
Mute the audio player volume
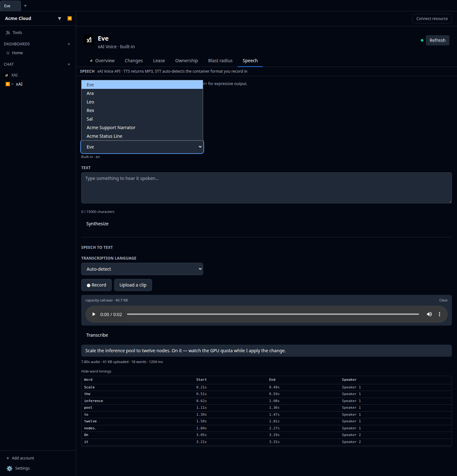point(429,314)
